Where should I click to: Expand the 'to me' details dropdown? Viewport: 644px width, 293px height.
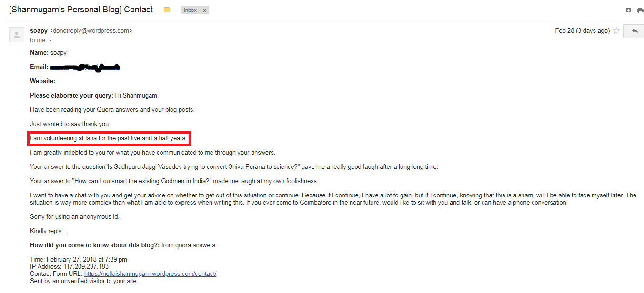[50, 40]
